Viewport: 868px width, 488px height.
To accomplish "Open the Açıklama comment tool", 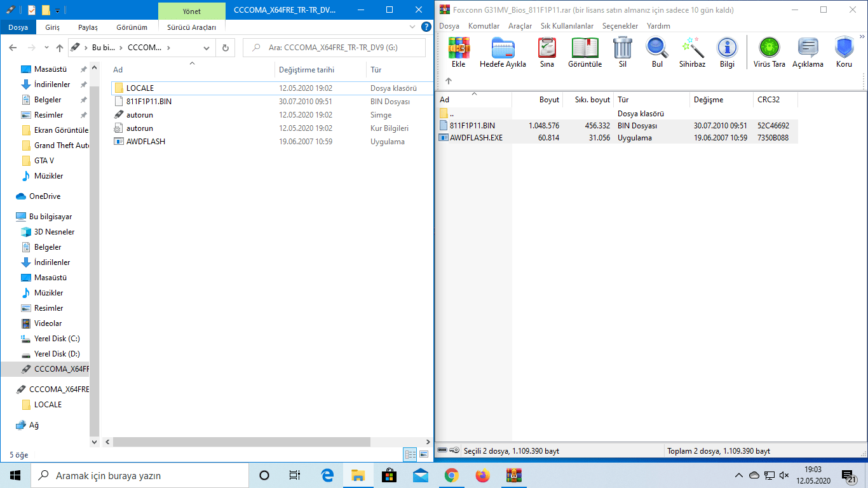I will point(808,52).
